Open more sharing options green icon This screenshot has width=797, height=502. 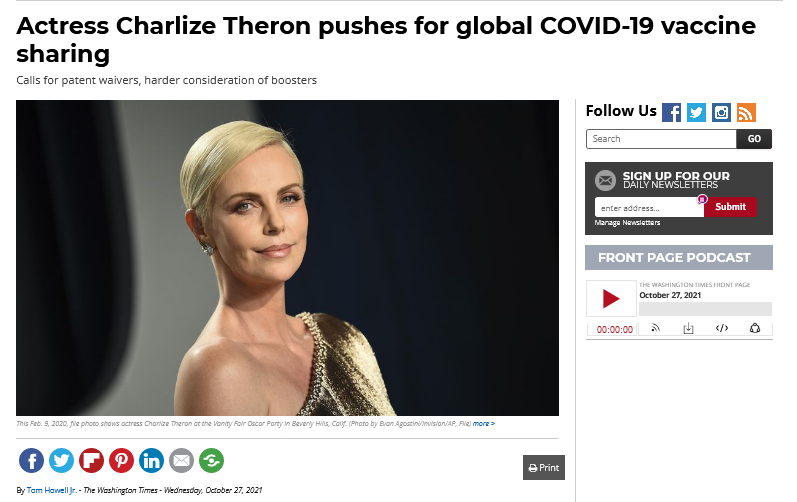click(x=211, y=460)
